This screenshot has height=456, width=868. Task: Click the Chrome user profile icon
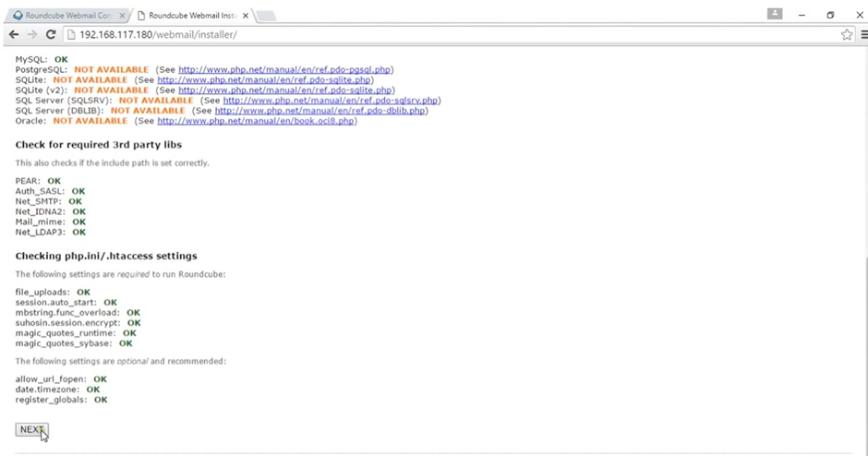774,14
